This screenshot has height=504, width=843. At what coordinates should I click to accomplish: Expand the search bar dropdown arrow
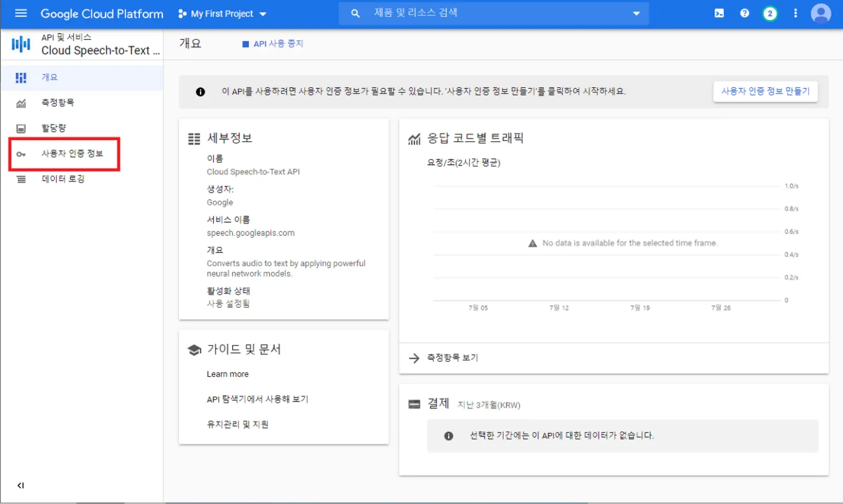[x=636, y=14]
